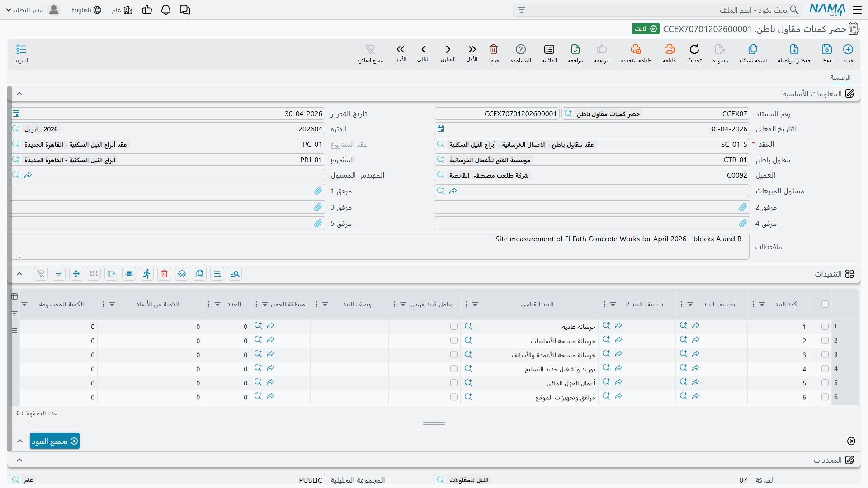Image resolution: width=868 pixels, height=488 pixels.
Task: Click the NAMA ERP logo
Action: click(827, 10)
